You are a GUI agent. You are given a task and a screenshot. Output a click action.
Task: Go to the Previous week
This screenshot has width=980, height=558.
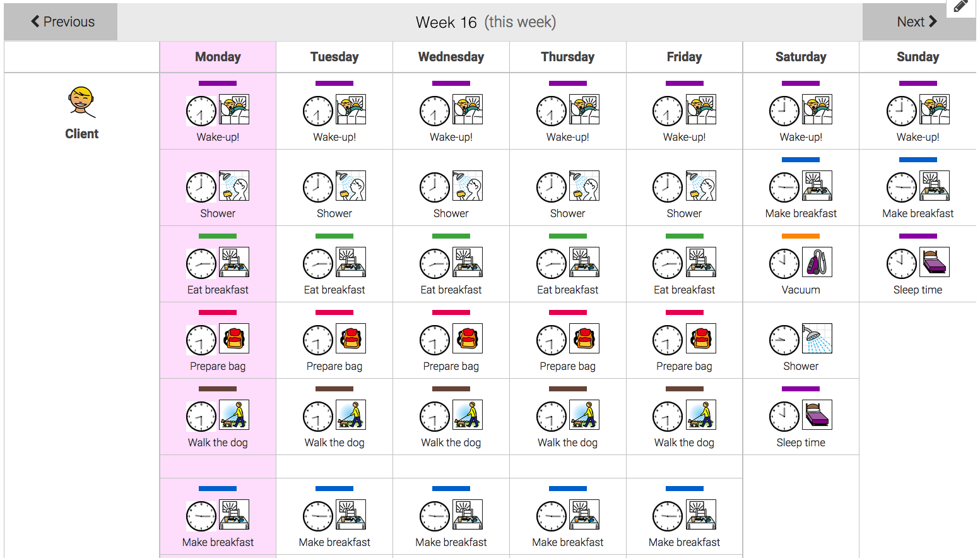click(x=61, y=21)
